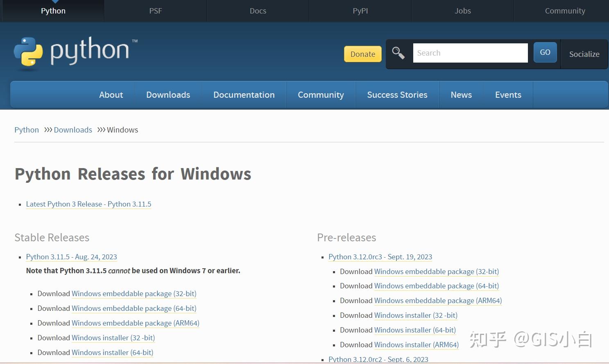The width and height of the screenshot is (609, 364).
Task: Open Python 3.12.0rc3 - Sept. 19, 2023 link
Action: (x=380, y=257)
